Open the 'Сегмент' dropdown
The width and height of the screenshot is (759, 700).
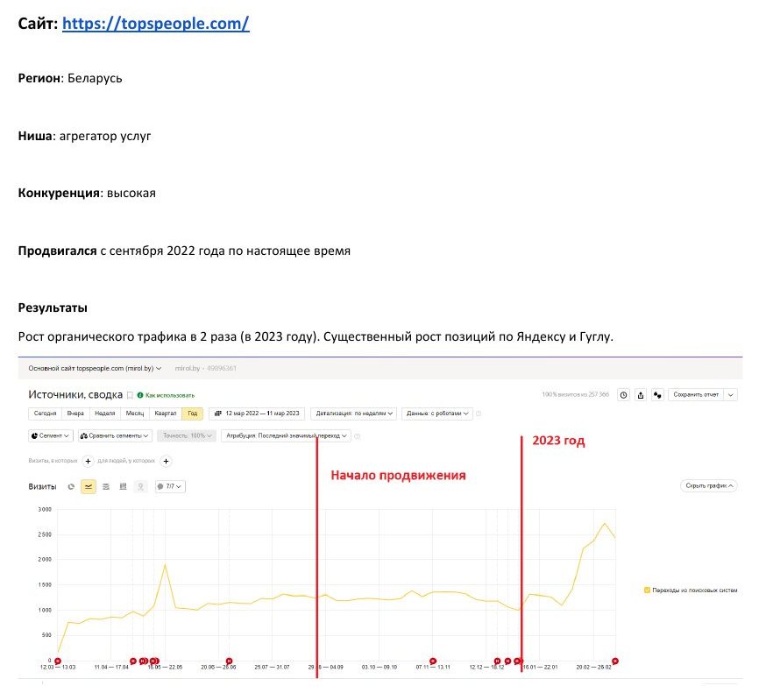pyautogui.click(x=50, y=436)
